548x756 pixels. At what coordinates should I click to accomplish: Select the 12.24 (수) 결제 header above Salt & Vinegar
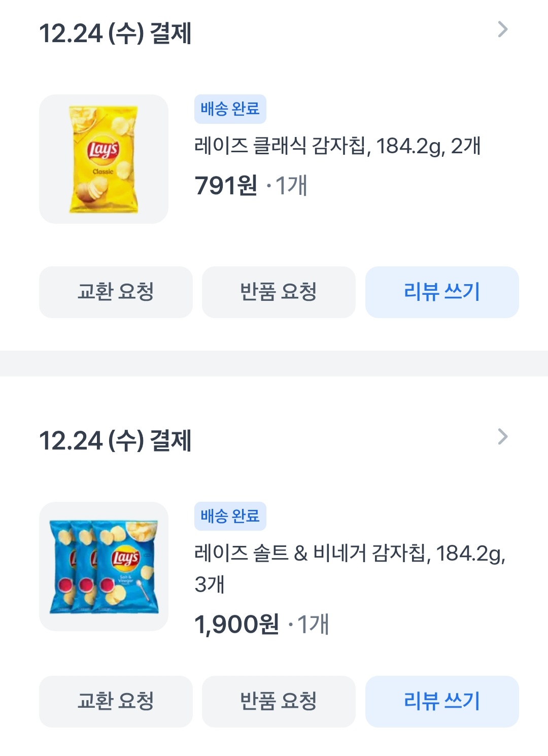coord(115,441)
